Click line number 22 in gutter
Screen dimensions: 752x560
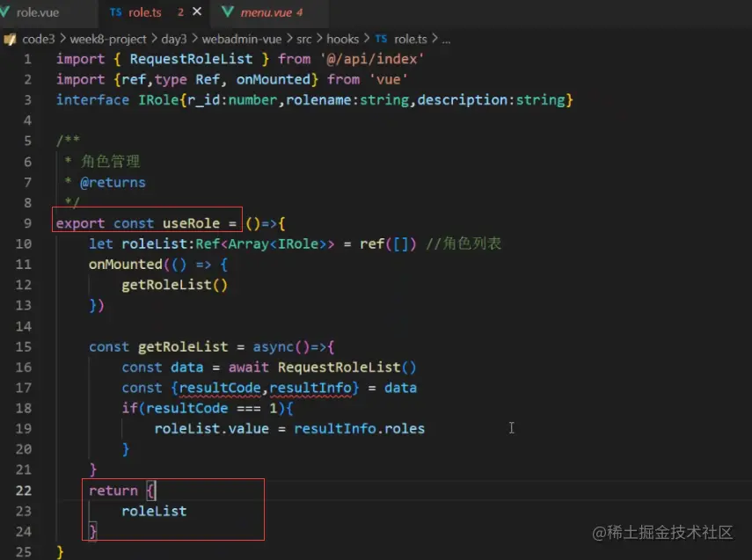(x=24, y=491)
